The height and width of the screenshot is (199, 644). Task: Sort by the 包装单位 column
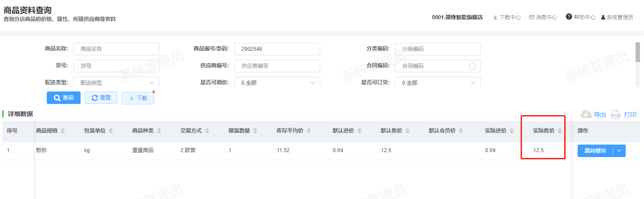coord(111,131)
